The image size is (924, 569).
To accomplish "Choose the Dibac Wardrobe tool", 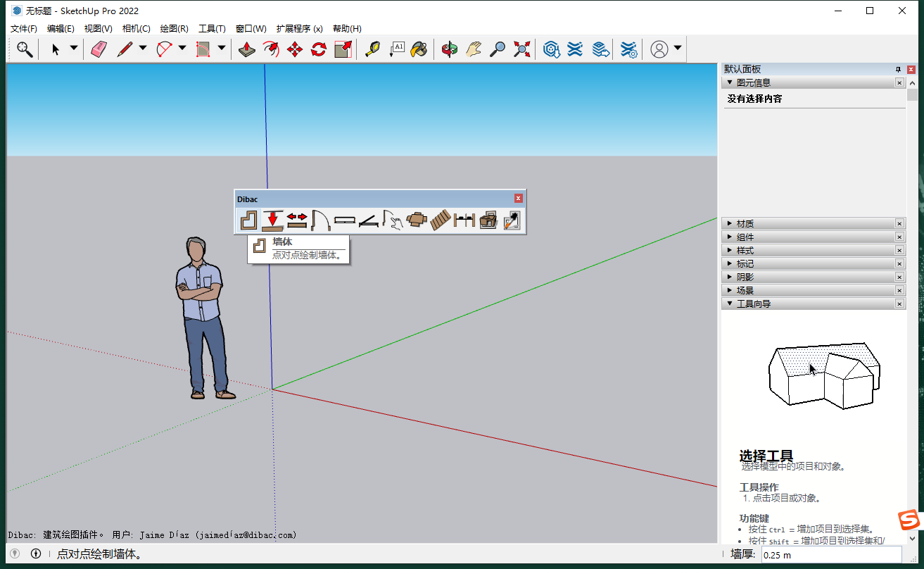I will pyautogui.click(x=369, y=220).
